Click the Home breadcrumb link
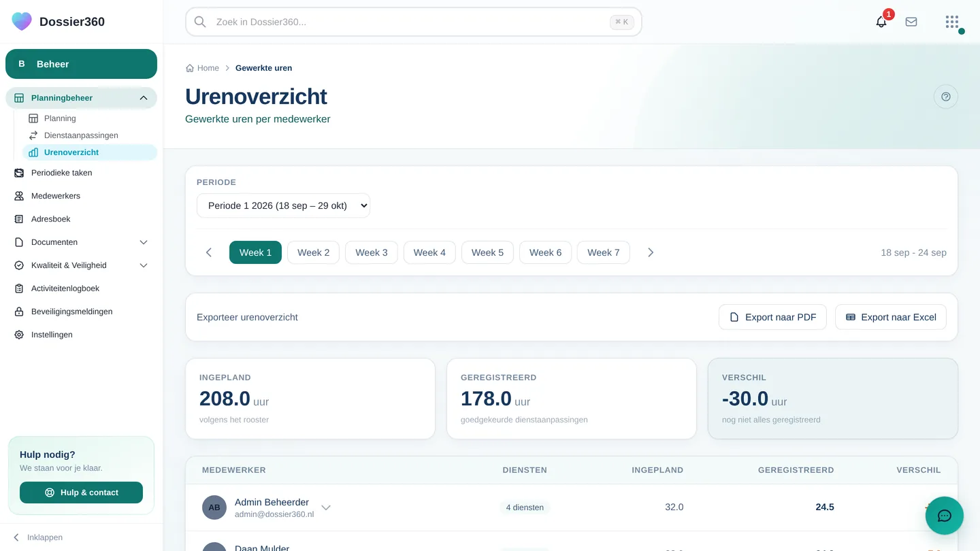This screenshot has width=980, height=551. 203,68
